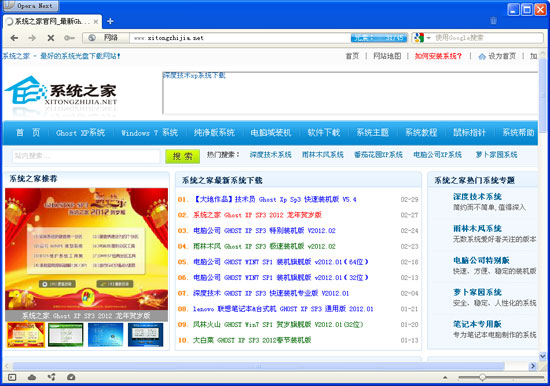This screenshot has height=386, width=550.
Task: Toggle panel icon in status bar
Action: 12,377
